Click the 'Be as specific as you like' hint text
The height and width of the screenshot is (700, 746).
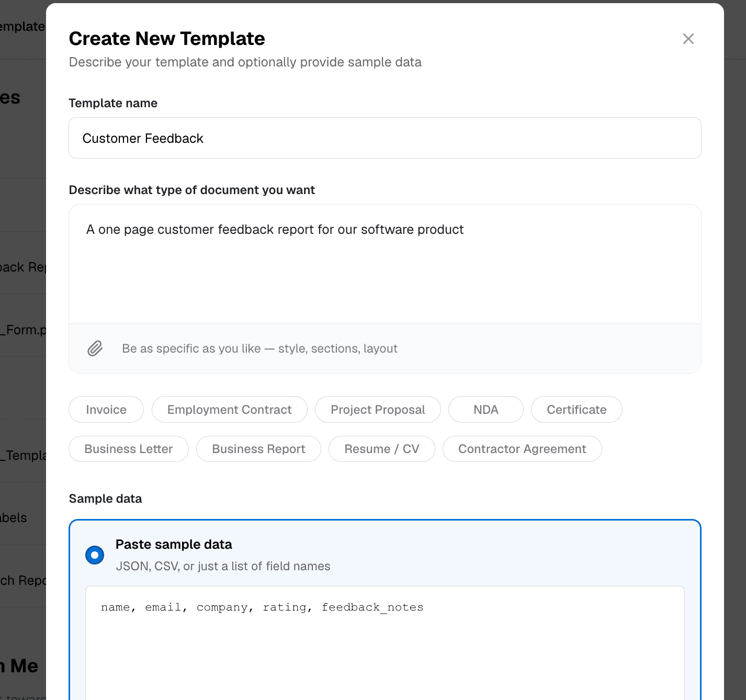pos(259,348)
